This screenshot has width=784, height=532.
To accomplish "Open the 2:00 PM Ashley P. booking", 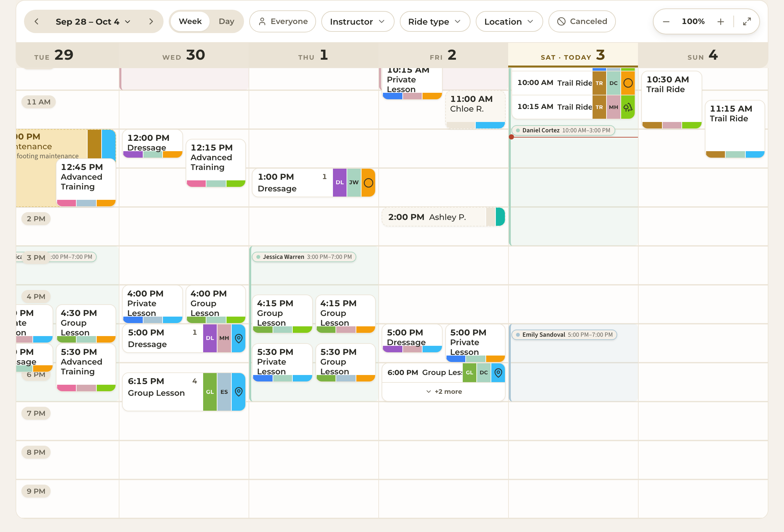I will point(443,217).
